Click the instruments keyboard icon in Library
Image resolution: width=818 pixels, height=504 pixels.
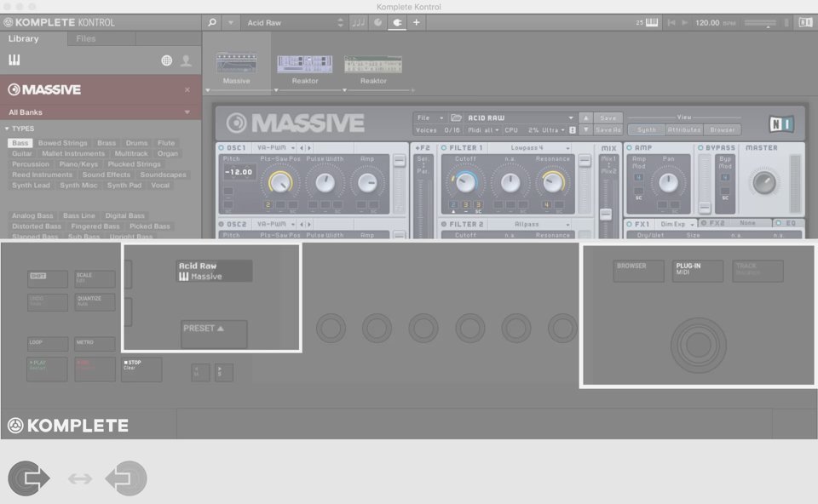click(x=14, y=60)
